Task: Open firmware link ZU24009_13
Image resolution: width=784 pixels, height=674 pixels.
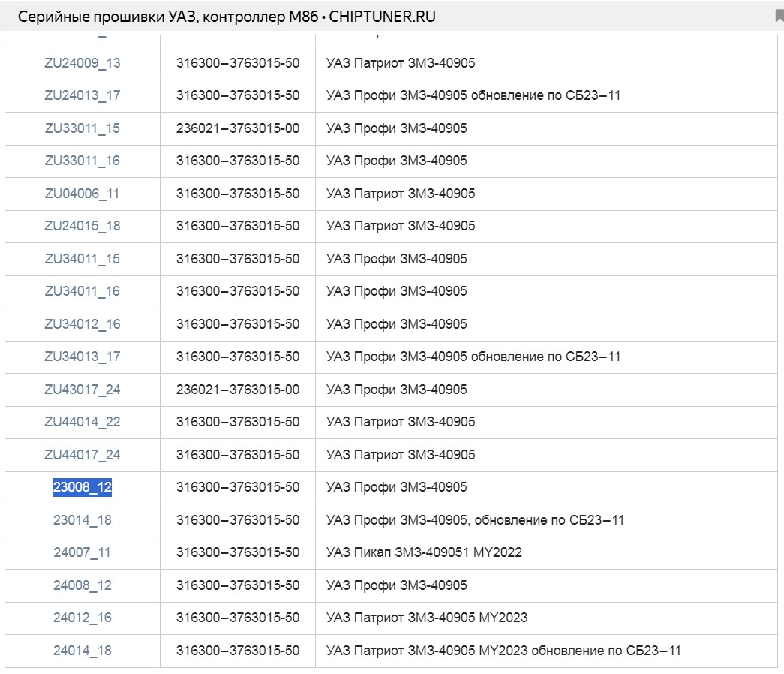Action: [x=82, y=63]
